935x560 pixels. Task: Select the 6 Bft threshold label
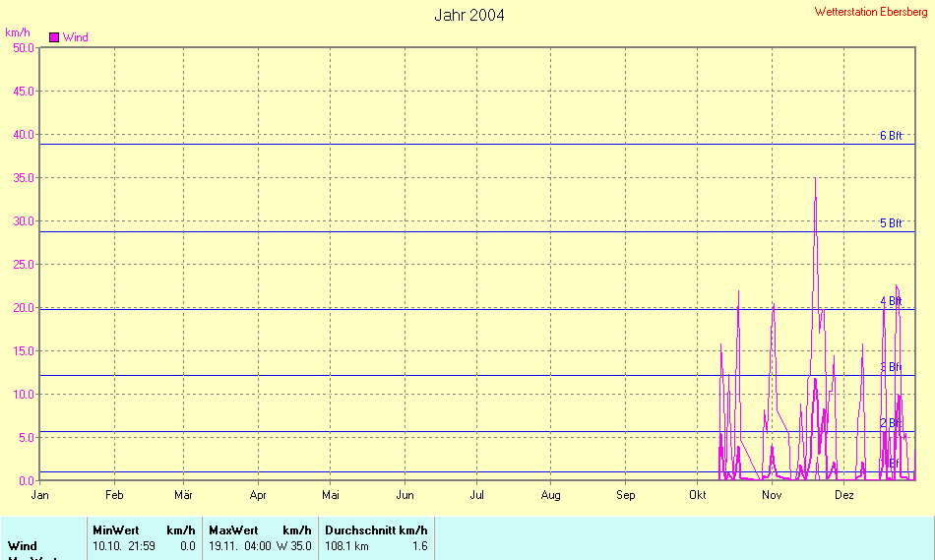click(891, 136)
